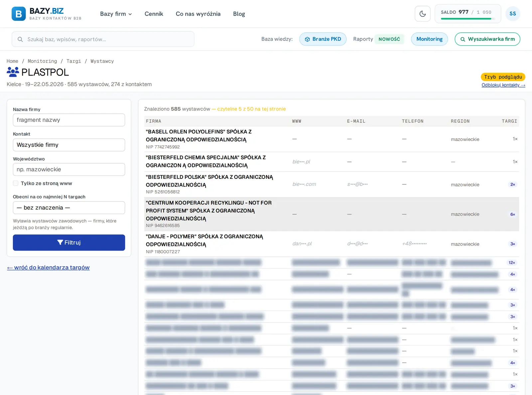Click the PLASTPOL people group icon

click(13, 72)
